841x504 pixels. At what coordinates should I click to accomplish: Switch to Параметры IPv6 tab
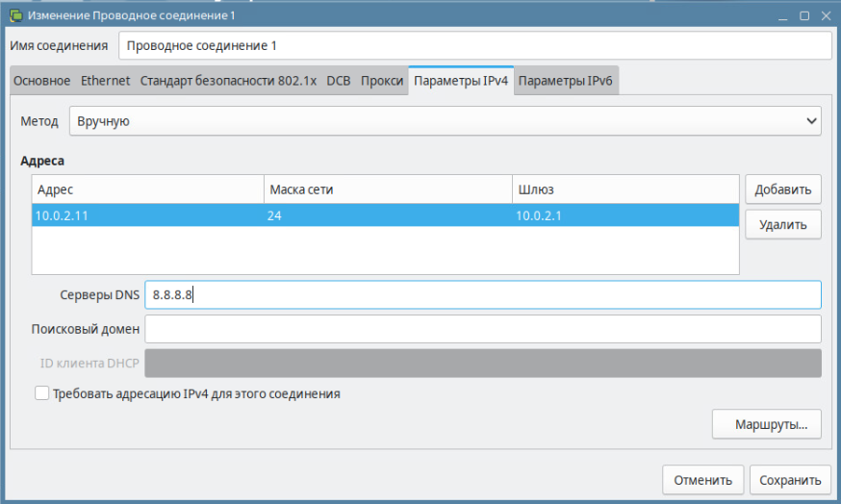pyautogui.click(x=565, y=81)
